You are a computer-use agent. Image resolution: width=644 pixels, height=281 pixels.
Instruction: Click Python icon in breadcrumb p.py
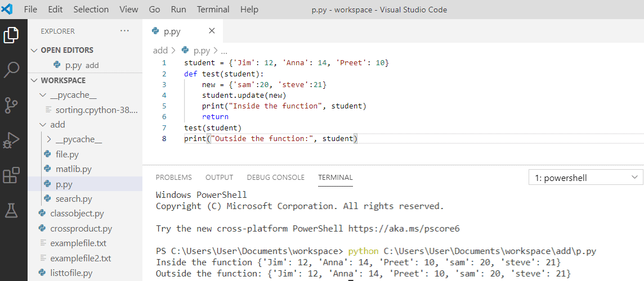185,51
